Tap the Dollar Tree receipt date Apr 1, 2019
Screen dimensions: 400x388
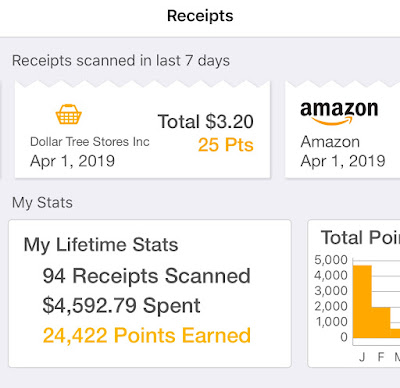72,161
